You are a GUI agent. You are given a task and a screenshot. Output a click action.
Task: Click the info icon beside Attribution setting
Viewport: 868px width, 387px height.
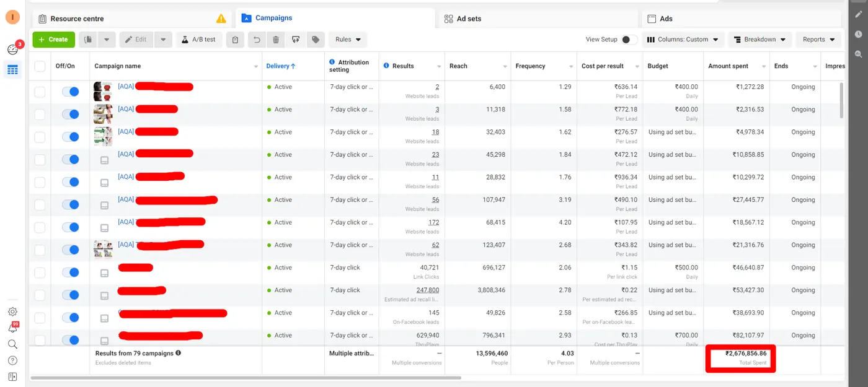[332, 62]
